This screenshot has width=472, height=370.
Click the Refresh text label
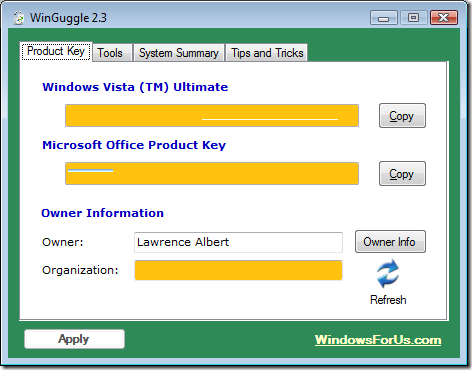[x=388, y=300]
